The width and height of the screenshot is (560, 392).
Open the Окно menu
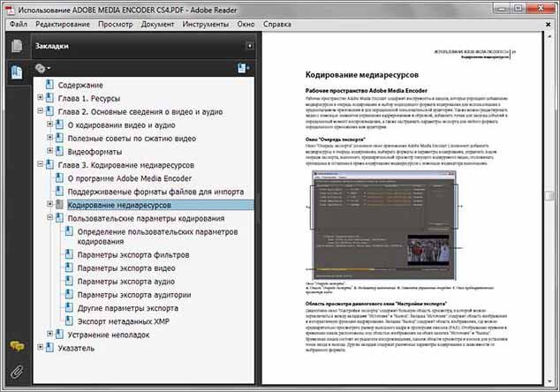(246, 24)
